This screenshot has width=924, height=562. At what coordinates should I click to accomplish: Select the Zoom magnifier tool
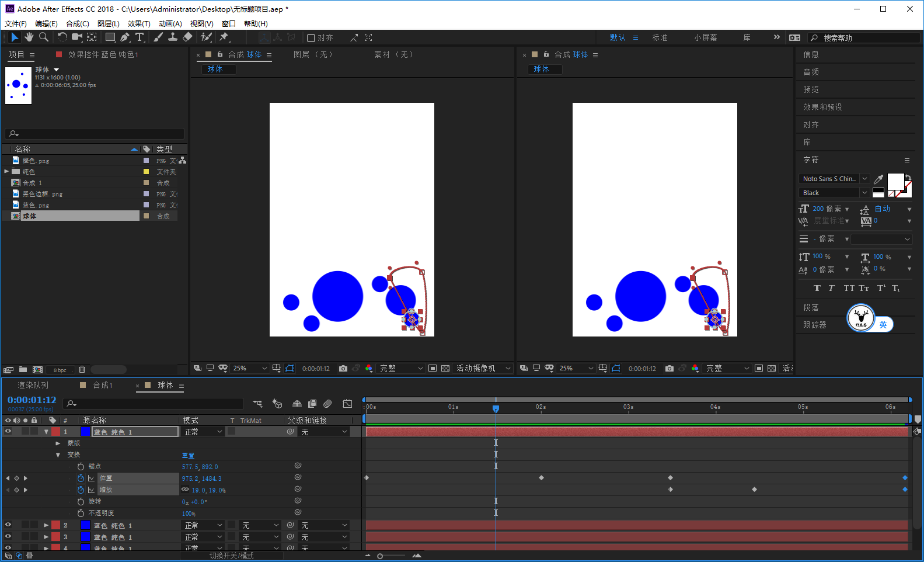[x=44, y=37]
